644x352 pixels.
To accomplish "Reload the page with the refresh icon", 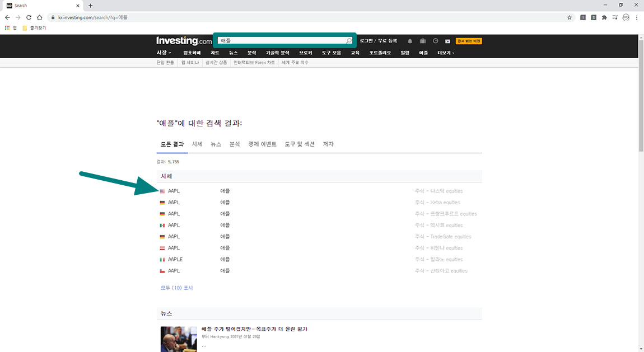I will tap(29, 18).
